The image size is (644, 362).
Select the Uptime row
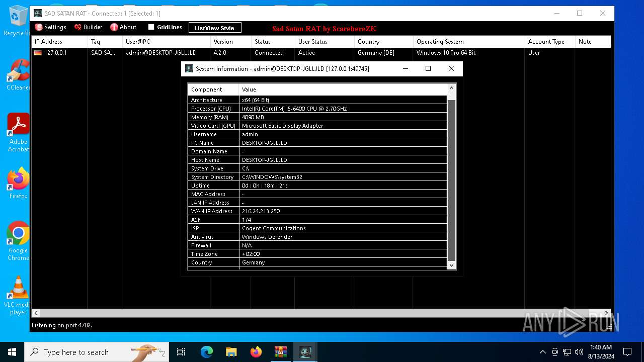[317, 186]
